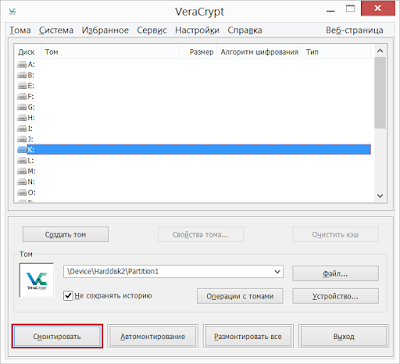Select the drive icon for B:

click(22, 75)
